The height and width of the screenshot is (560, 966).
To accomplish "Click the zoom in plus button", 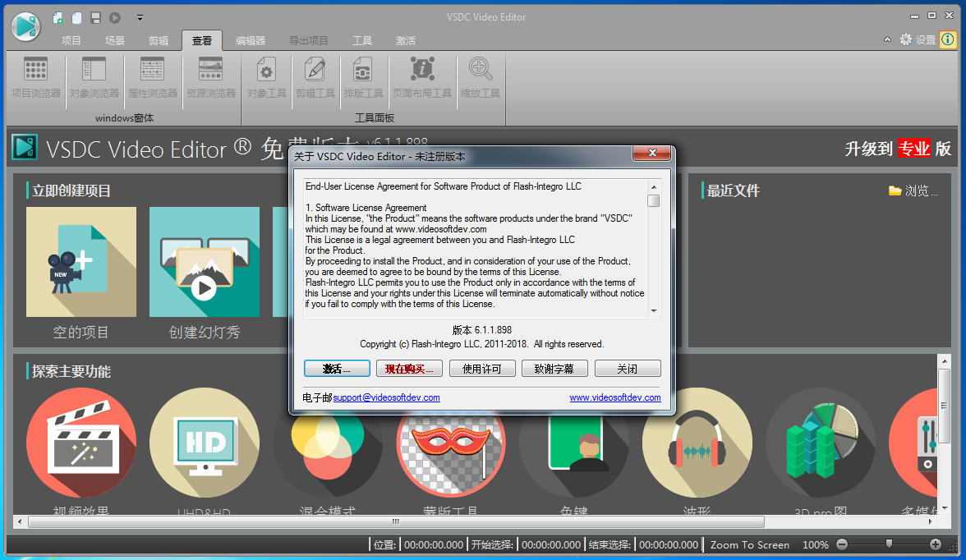I will [936, 544].
